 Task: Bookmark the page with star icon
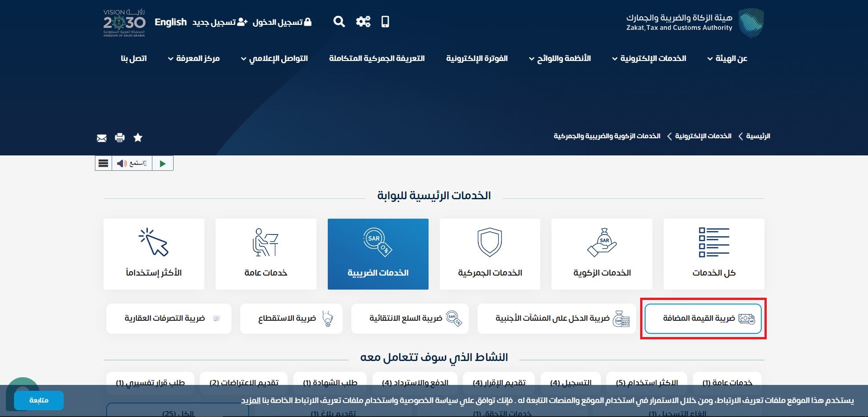click(x=137, y=138)
